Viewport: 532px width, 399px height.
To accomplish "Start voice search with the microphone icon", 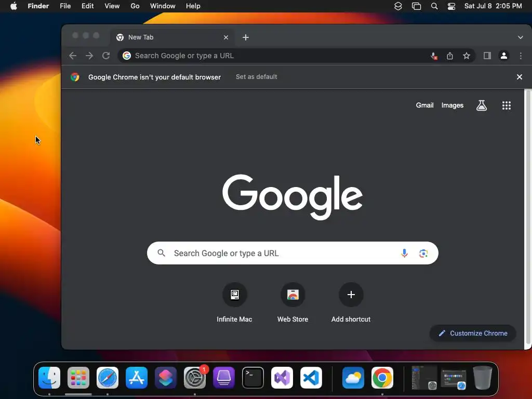I will pos(404,253).
